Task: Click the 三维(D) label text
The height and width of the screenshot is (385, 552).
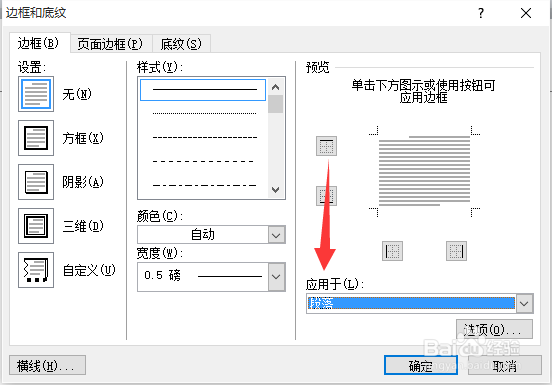Action: (83, 226)
